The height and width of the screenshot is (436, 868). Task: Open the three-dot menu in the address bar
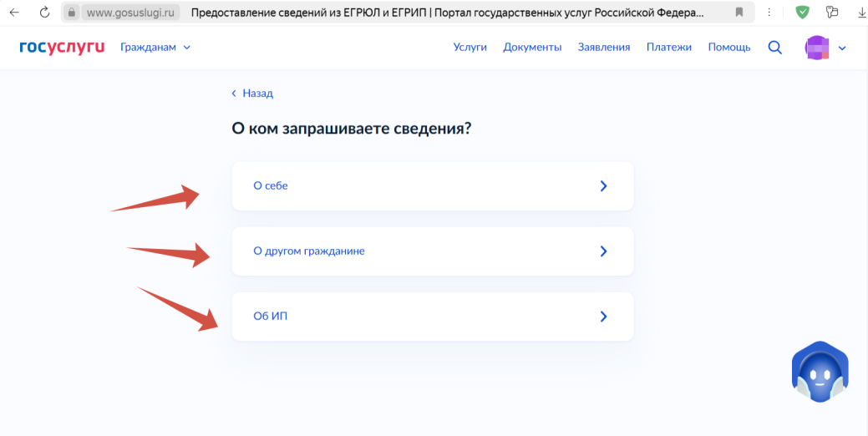769,13
